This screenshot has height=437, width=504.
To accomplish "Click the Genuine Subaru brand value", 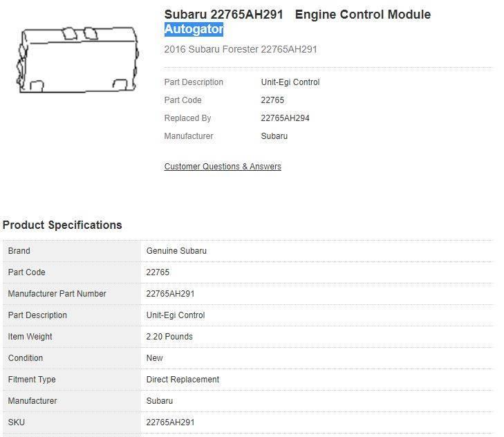I will 176,251.
